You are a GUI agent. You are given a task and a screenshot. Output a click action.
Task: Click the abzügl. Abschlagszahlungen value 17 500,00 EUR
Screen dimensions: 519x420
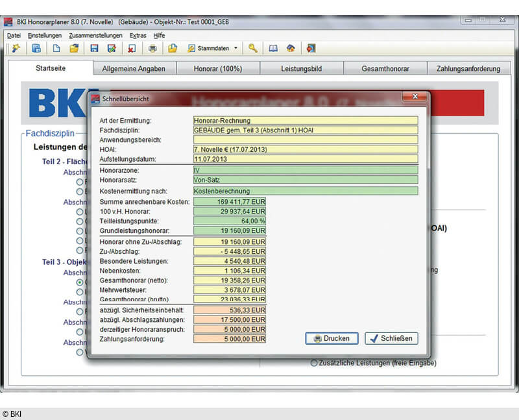[x=230, y=319]
